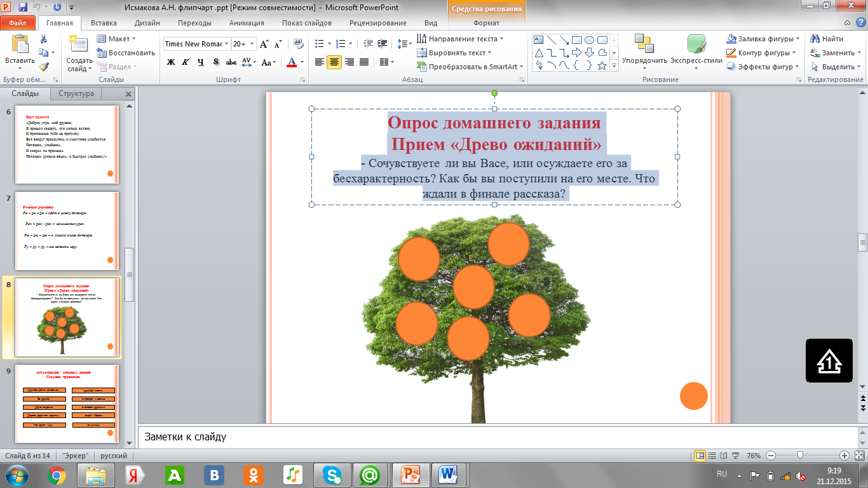Justify the text alignment
Image resolution: width=868 pixels, height=488 pixels.
pyautogui.click(x=364, y=62)
